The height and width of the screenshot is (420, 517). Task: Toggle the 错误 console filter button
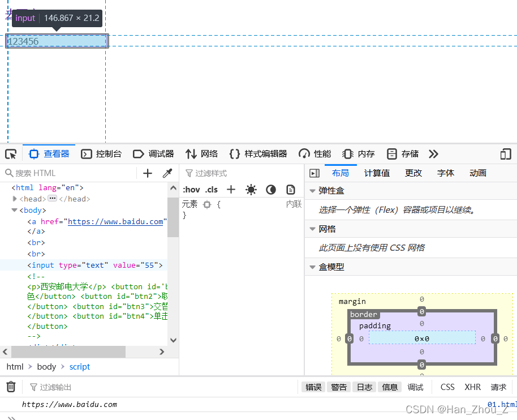click(x=313, y=387)
